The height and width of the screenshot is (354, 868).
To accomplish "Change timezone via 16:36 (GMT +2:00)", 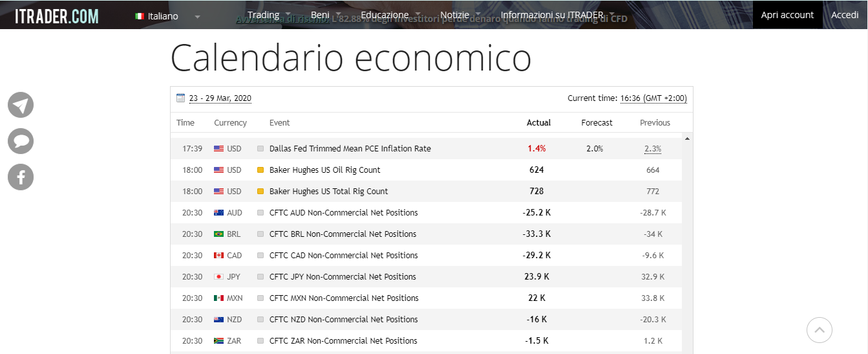I will click(653, 98).
